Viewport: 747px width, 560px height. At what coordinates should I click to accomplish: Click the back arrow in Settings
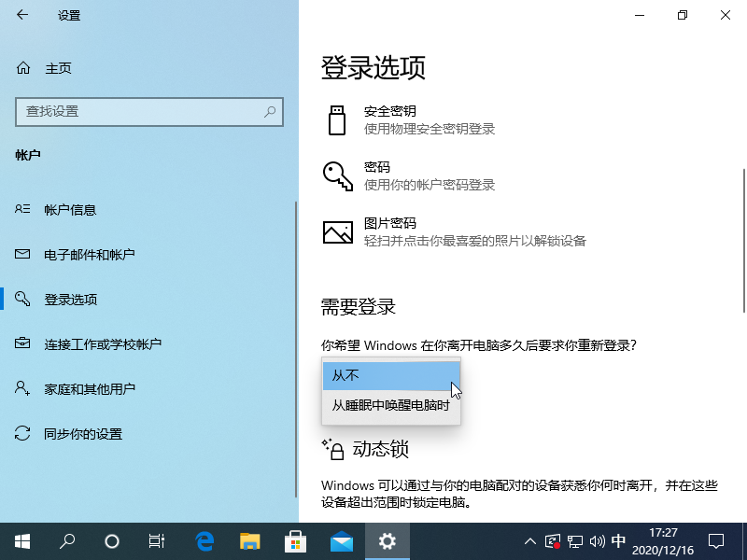point(22,16)
